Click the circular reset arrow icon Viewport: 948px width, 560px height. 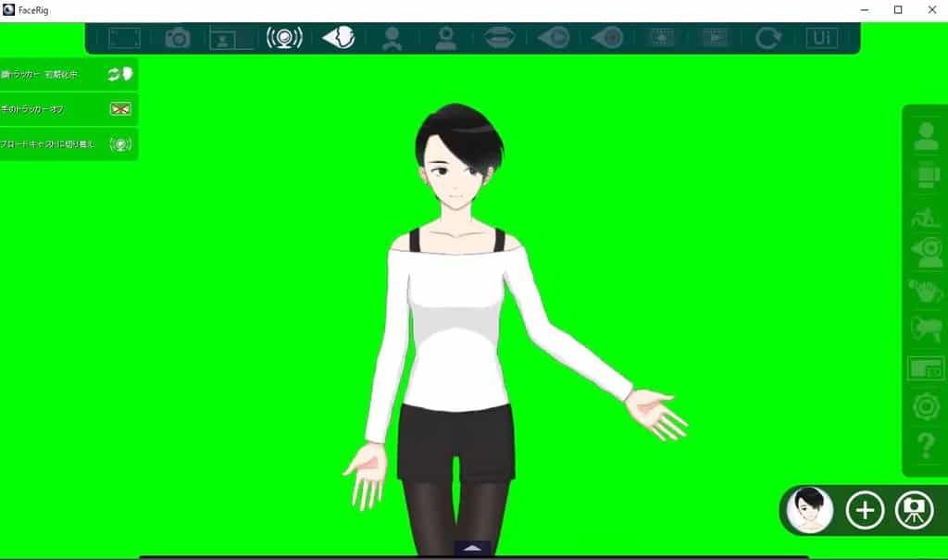(767, 38)
